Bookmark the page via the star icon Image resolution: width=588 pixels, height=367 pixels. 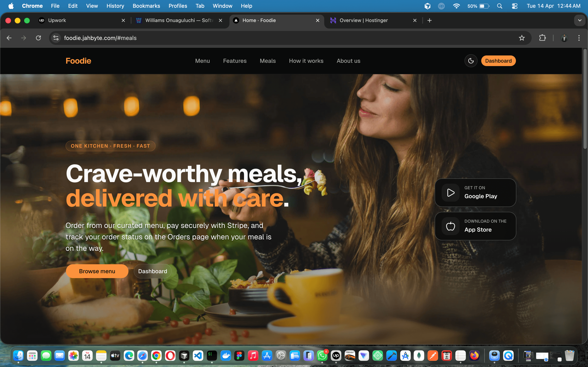pyautogui.click(x=522, y=38)
